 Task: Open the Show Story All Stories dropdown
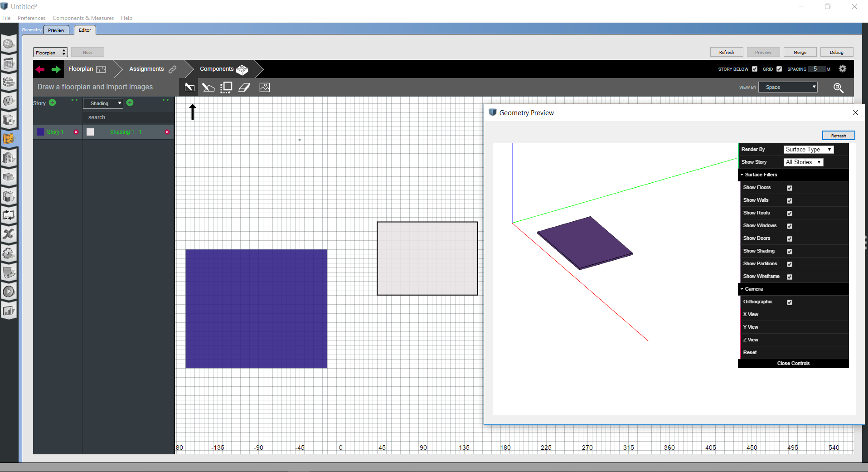pos(803,162)
